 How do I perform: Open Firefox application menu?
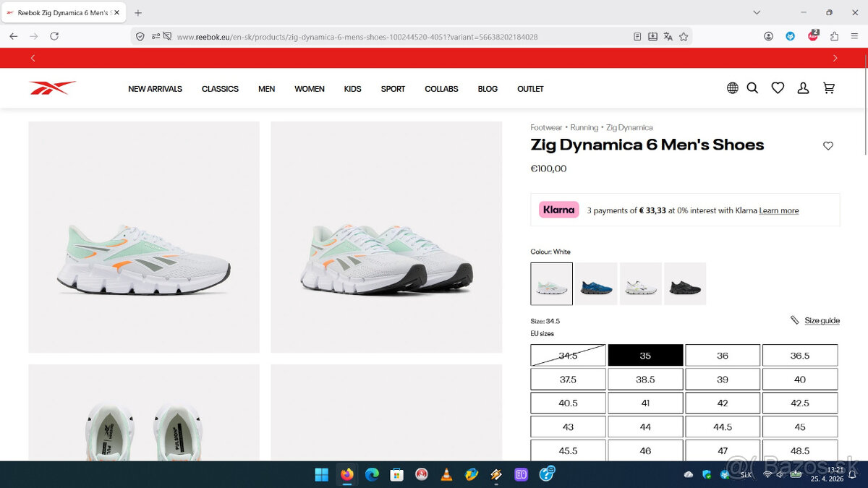click(856, 36)
